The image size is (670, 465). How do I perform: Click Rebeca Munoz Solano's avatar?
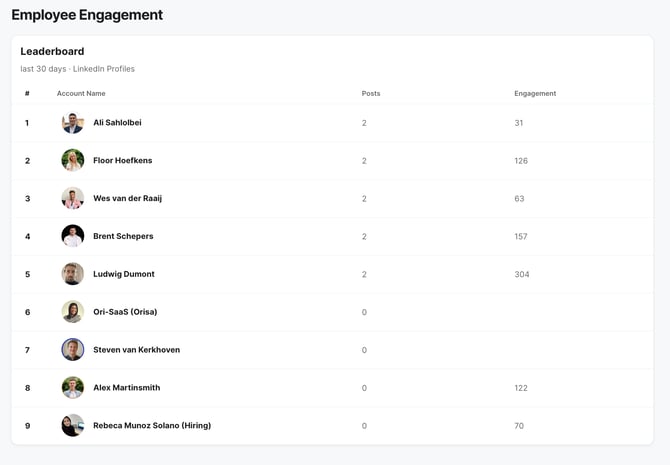(73, 425)
